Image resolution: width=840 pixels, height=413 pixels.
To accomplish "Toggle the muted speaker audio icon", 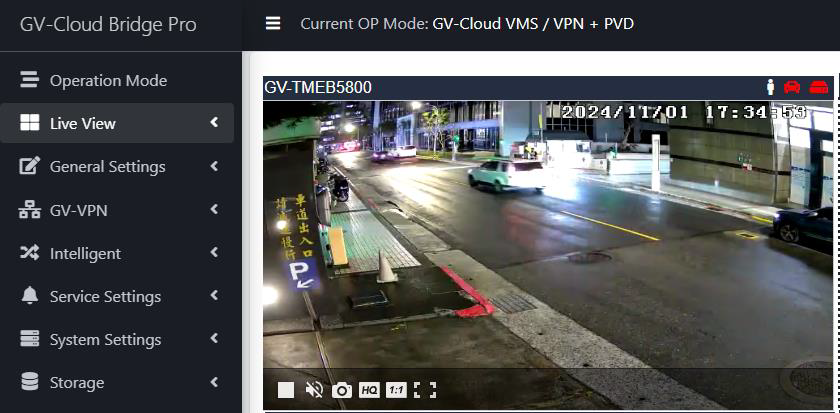I will click(x=314, y=390).
